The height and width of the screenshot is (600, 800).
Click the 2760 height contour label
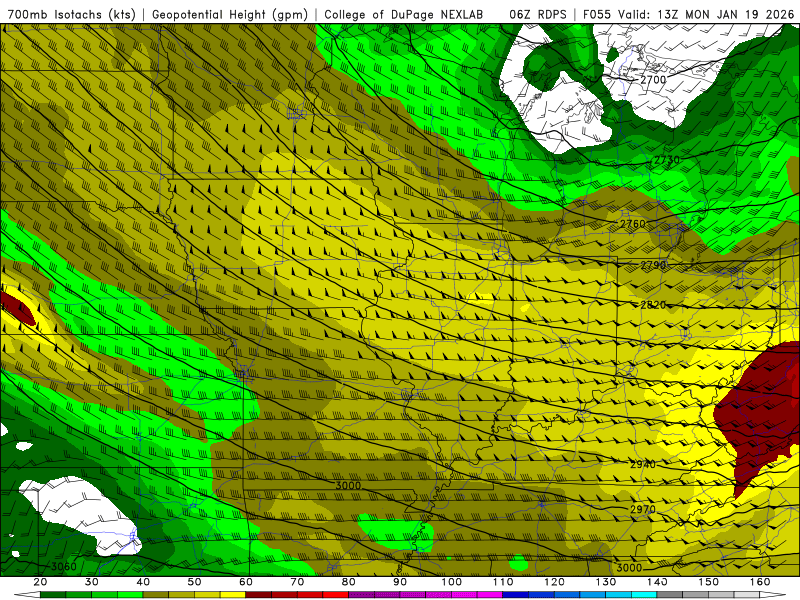pos(633,223)
